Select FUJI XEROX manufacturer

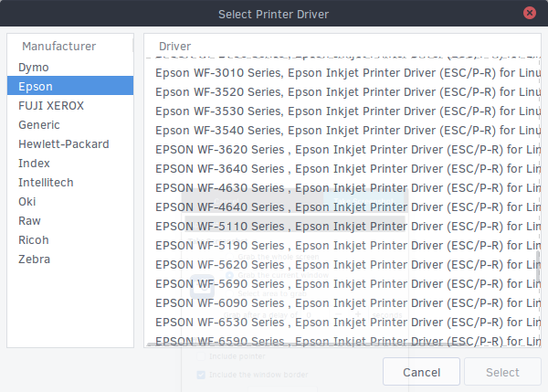[70, 105]
